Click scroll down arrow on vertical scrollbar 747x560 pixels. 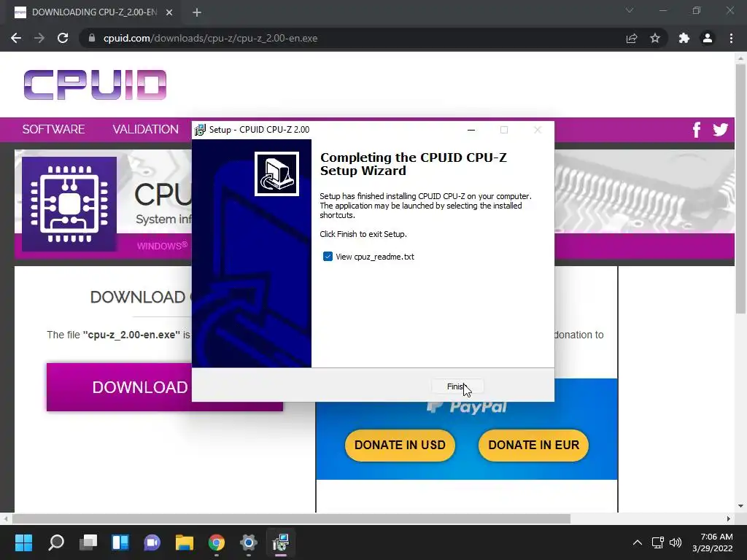pos(740,506)
